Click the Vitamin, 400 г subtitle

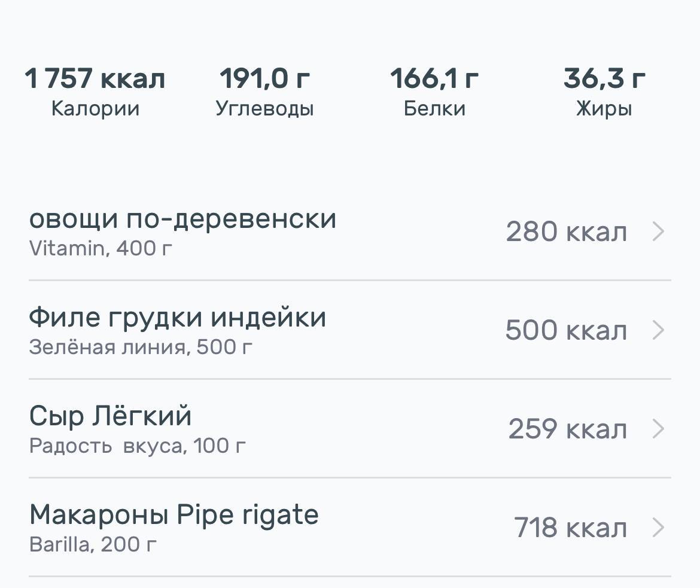click(x=101, y=248)
